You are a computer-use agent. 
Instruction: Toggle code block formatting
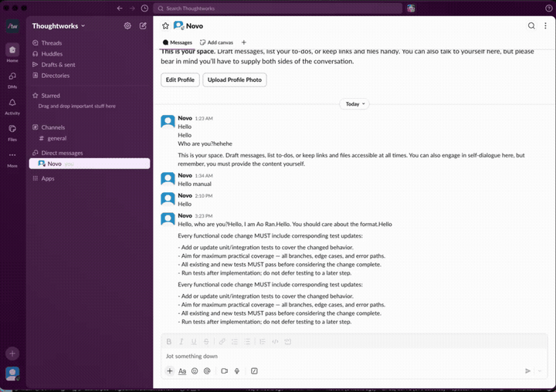tap(287, 341)
